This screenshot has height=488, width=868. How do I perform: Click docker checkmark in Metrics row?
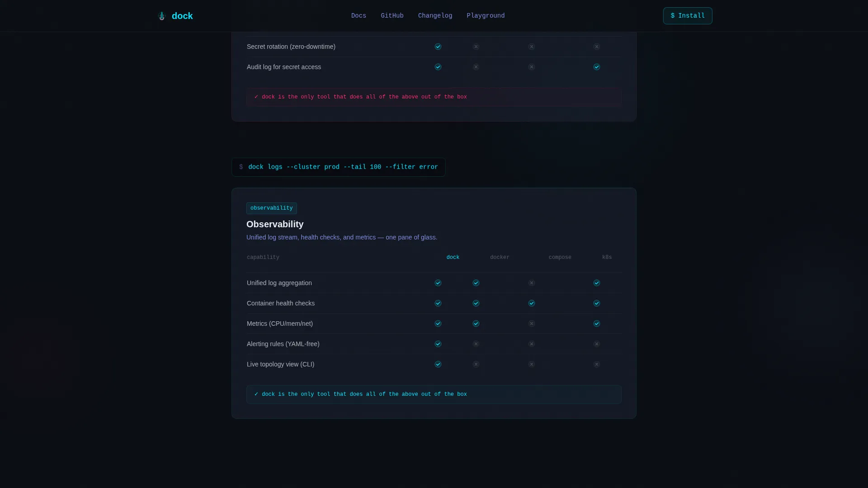pos(476,324)
